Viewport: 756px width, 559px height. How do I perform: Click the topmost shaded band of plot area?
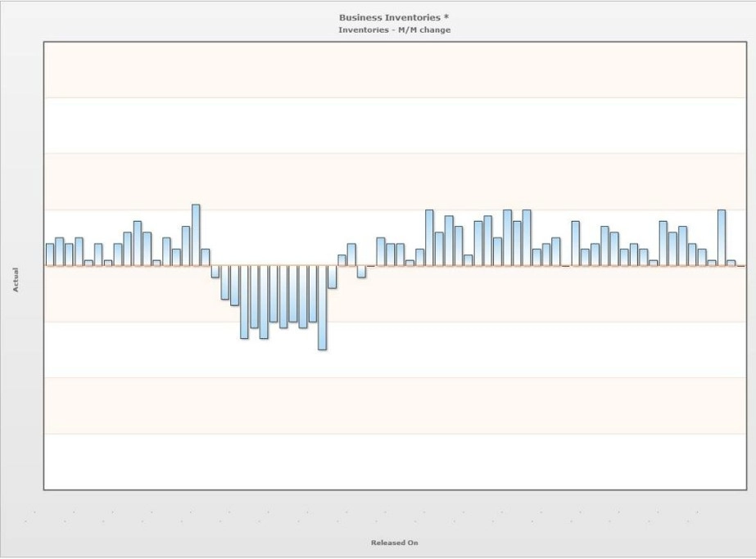[395, 70]
